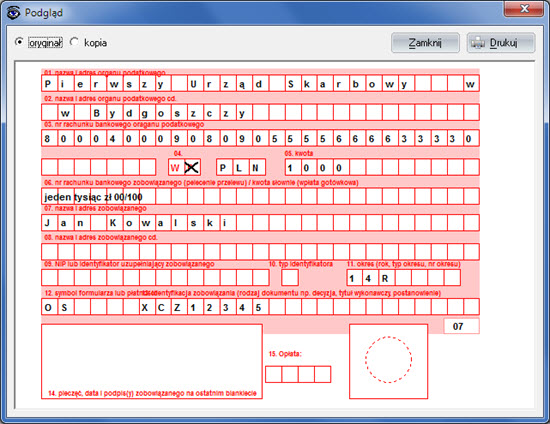Click the bank account number row

[x=260, y=138]
